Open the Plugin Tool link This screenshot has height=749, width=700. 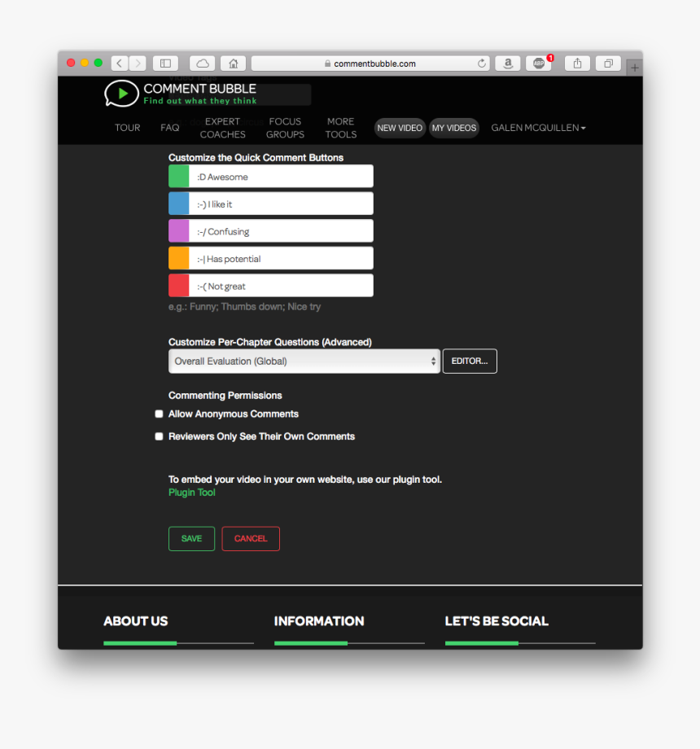[192, 493]
